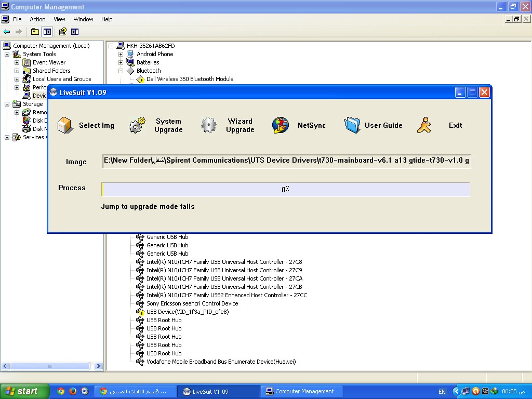Open NetSync globe icon in LiveSuit
The width and height of the screenshot is (532, 399).
pyautogui.click(x=280, y=125)
